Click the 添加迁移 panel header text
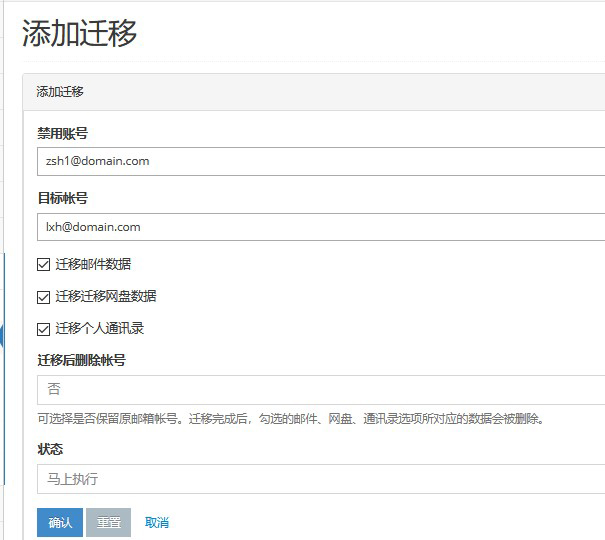Image resolution: width=605 pixels, height=540 pixels. [x=60, y=92]
